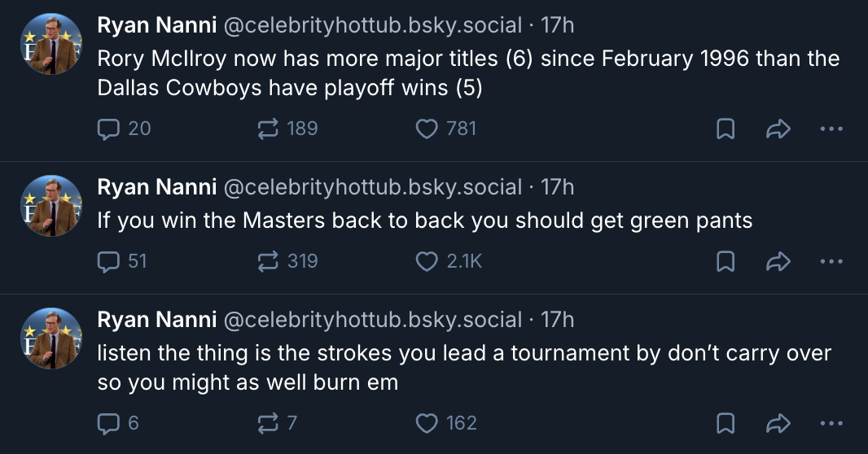Viewport: 868px width, 454px height.
Task: Share the strokes carry over post
Action: click(x=778, y=423)
